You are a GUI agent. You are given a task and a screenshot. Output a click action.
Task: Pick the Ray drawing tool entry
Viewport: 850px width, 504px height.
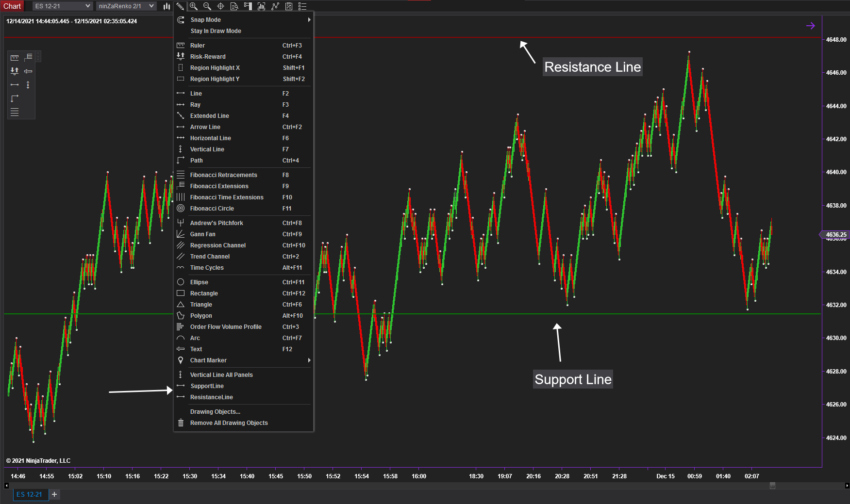tap(244, 105)
